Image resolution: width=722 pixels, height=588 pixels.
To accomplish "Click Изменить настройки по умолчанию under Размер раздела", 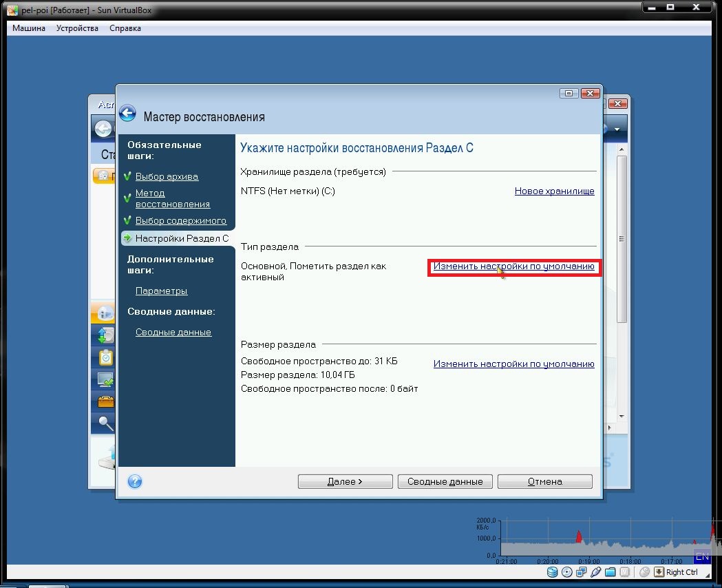I will tap(514, 364).
